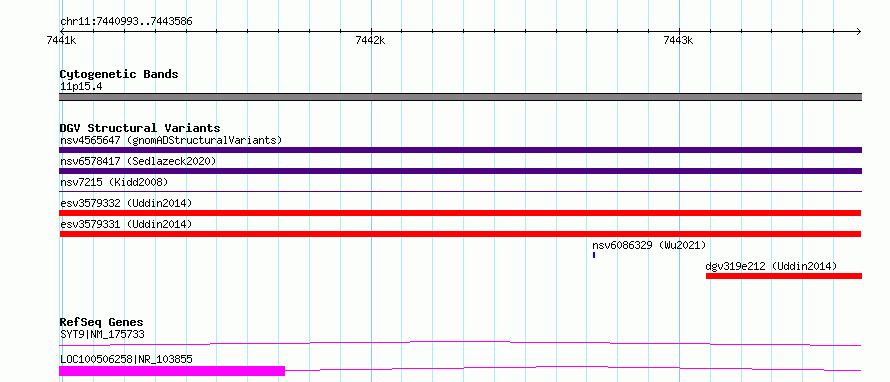Screen dimensions: 890x382
Task: Click the 7442k ruler position label
Action: [370, 40]
